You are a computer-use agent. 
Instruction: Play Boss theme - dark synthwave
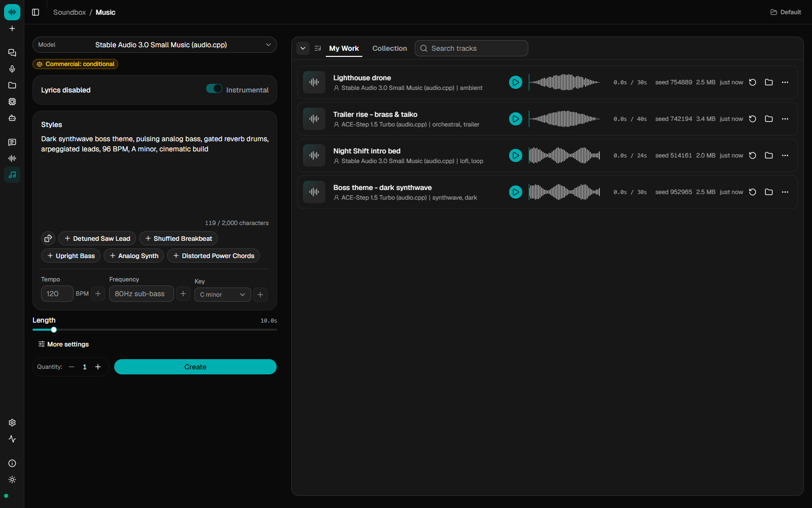pos(516,192)
